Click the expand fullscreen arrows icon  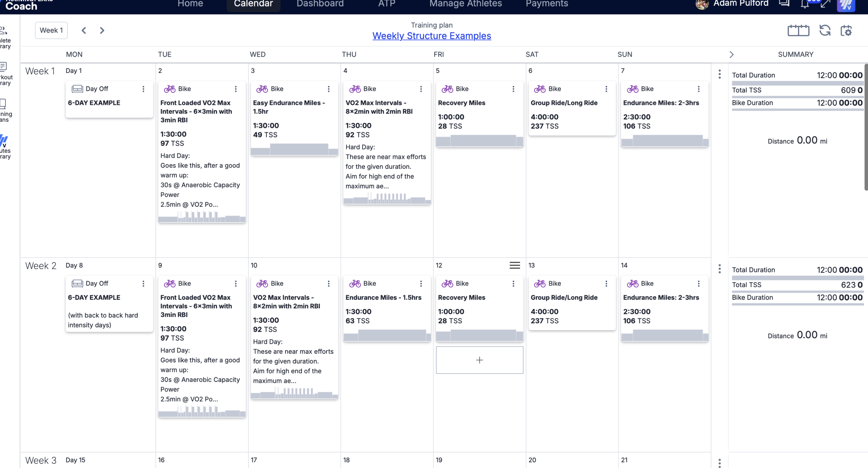825,4
